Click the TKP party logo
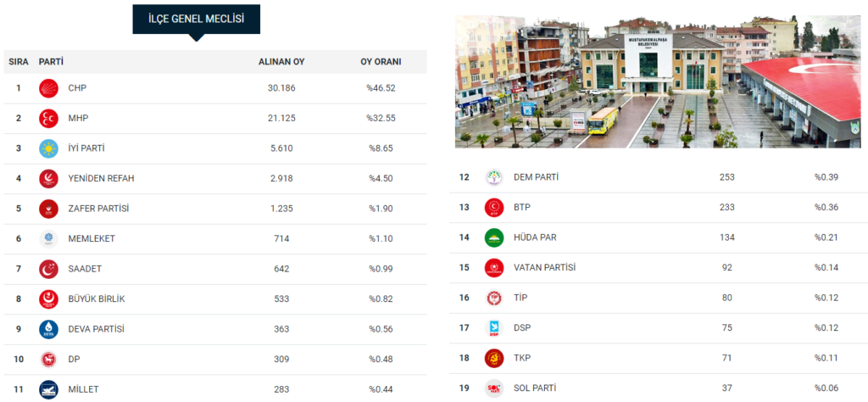Viewport: 868px width, 402px height. (493, 358)
